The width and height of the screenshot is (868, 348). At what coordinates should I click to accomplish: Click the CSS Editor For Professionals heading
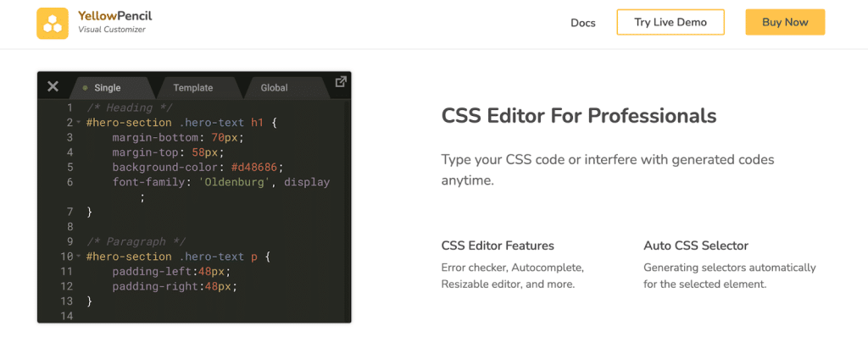[579, 116]
